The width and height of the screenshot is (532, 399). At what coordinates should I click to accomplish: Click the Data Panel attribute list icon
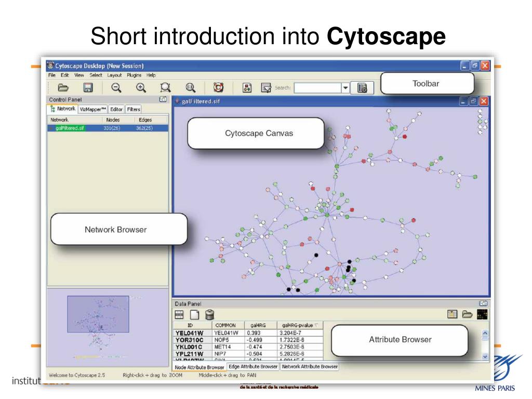pyautogui.click(x=453, y=314)
